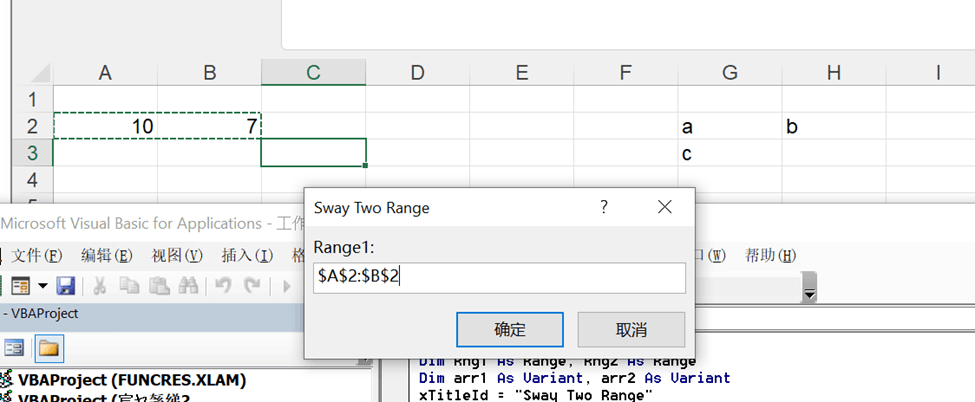Viewport: 975px width, 402px height.
Task: Click the Paste clipboard icon
Action: (159, 286)
